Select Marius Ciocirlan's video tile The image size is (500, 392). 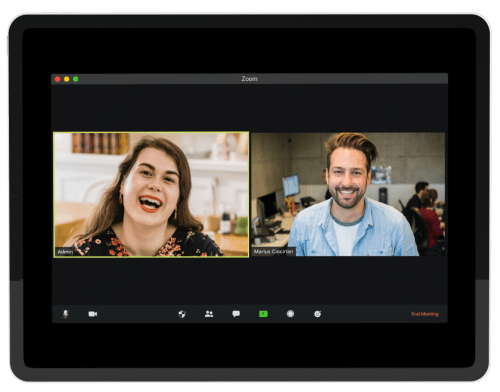click(348, 194)
